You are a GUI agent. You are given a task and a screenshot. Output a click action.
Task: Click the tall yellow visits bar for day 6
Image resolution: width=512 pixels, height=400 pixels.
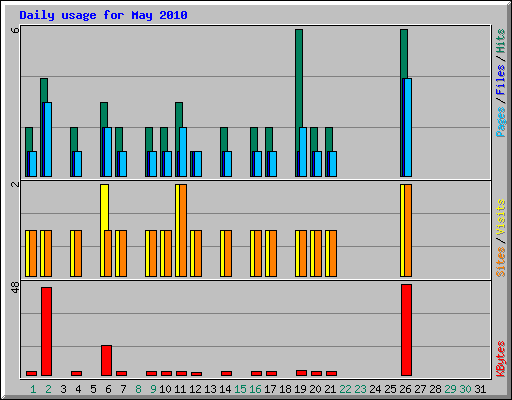pyautogui.click(x=104, y=207)
